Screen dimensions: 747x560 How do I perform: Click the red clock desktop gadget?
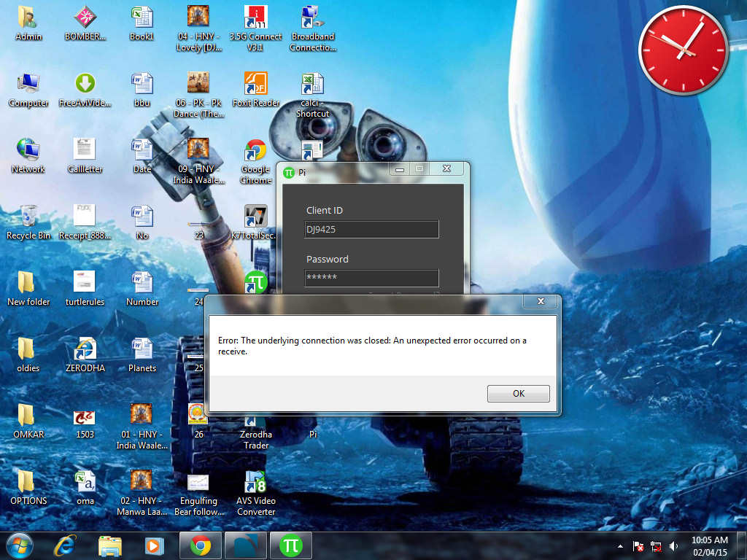pos(683,50)
